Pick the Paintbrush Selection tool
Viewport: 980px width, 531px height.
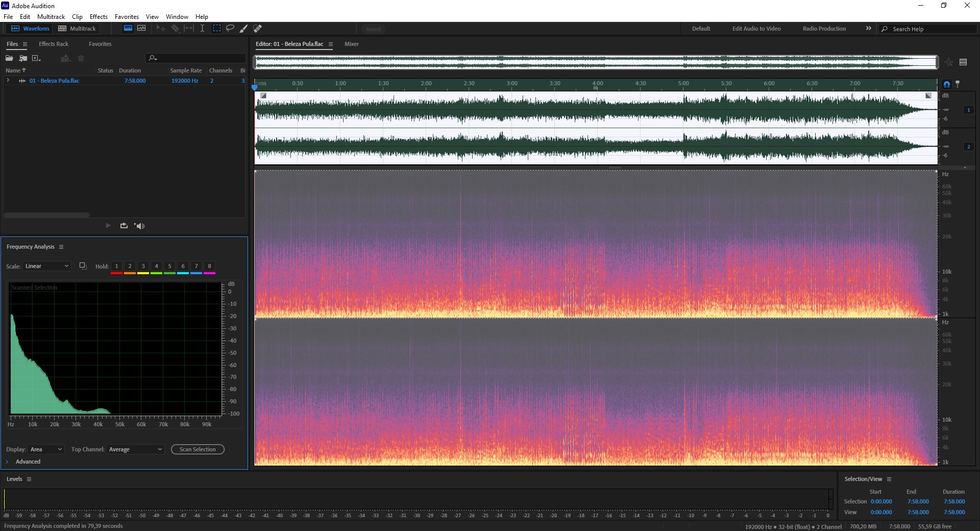244,29
